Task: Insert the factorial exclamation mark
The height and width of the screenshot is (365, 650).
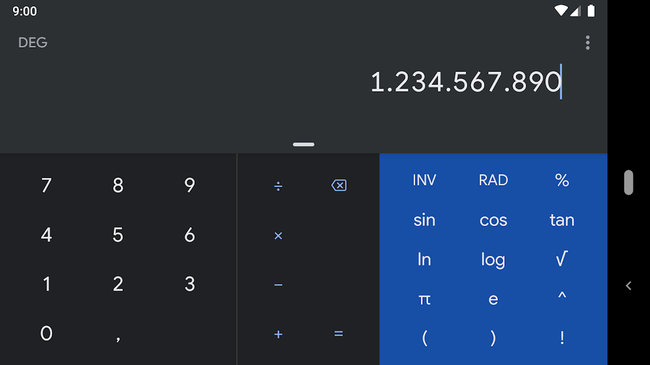Action: [x=562, y=338]
